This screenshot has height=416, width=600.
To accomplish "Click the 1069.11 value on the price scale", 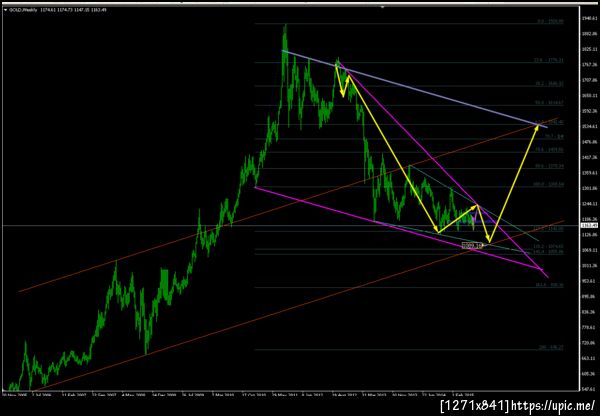I will 589,250.
